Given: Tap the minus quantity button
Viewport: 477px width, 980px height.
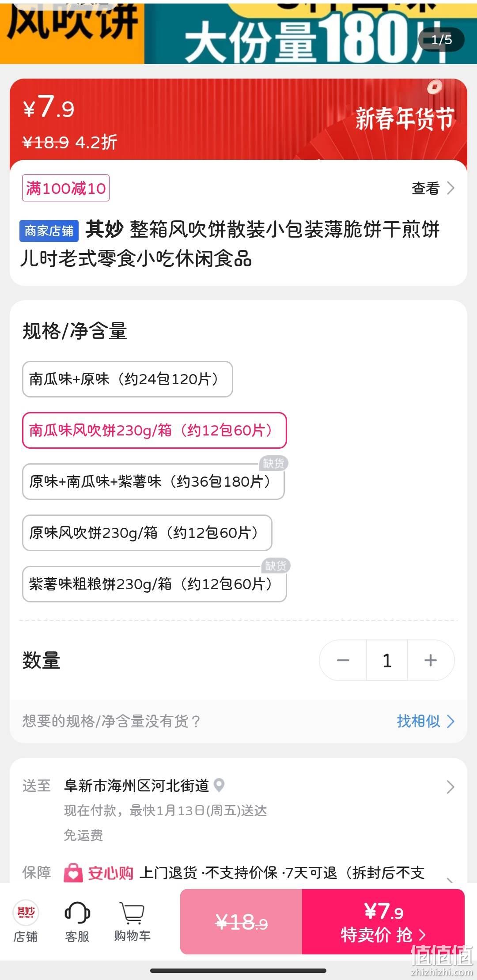Looking at the screenshot, I should tap(343, 660).
